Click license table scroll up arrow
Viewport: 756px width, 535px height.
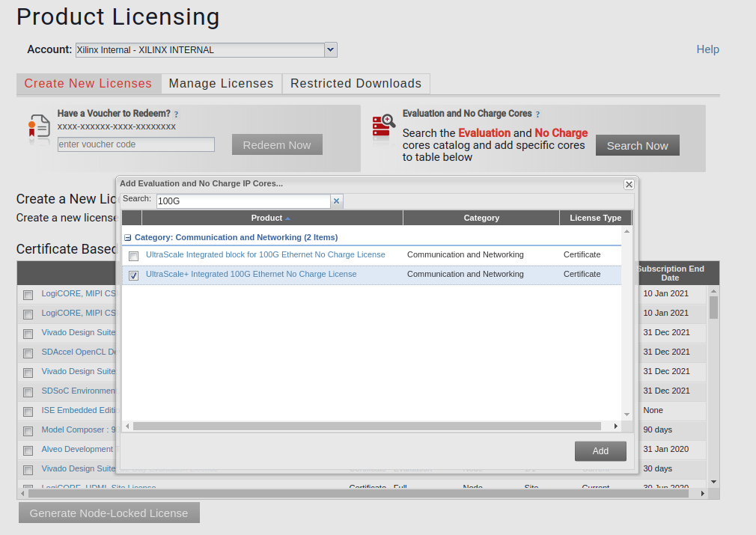(713, 291)
